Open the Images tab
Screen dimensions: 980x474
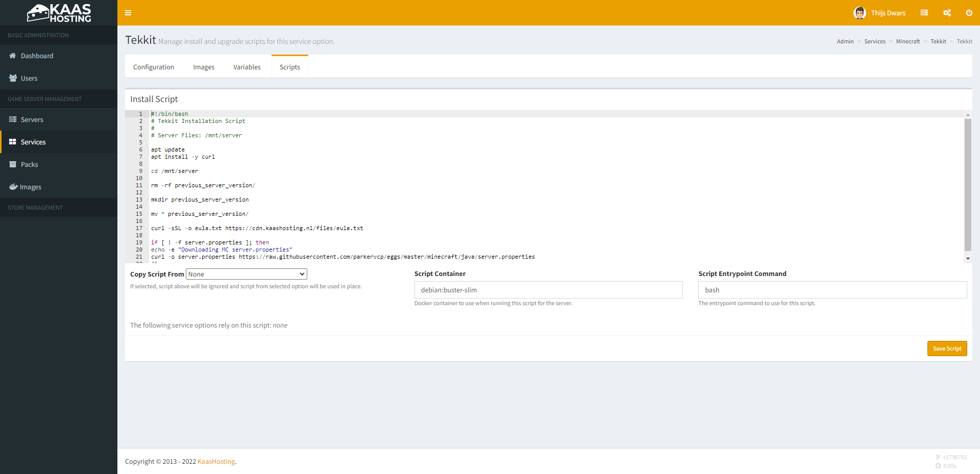(204, 67)
